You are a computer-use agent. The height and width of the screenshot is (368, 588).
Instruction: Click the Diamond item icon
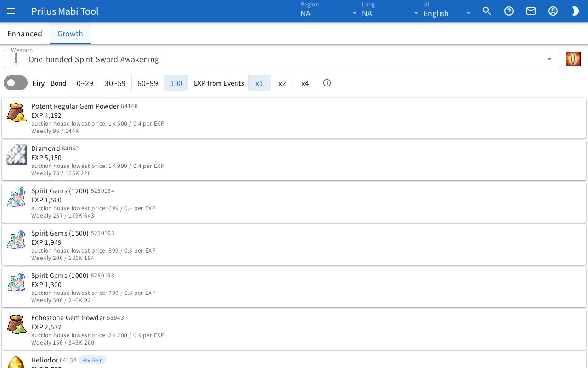point(17,155)
